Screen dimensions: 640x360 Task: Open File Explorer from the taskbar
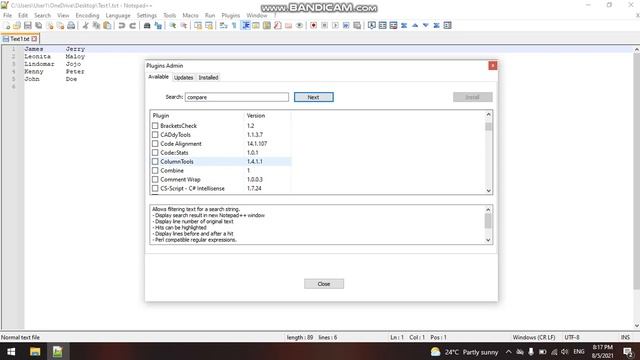[35, 351]
